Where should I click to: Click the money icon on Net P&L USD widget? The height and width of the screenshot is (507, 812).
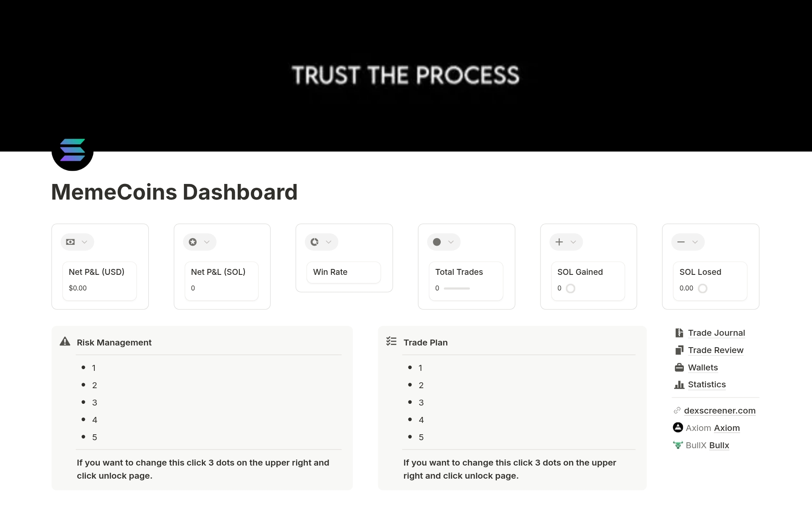click(x=70, y=242)
